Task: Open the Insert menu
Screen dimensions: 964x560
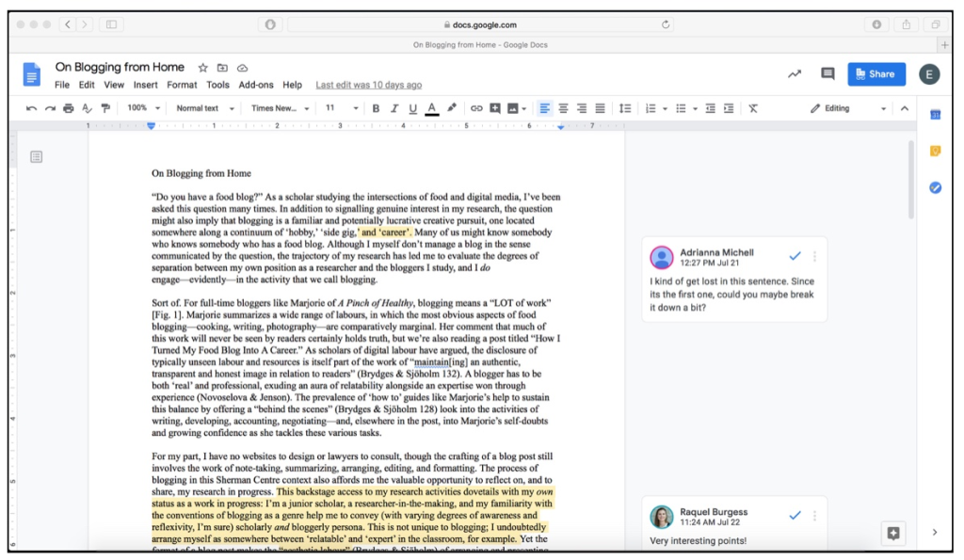Action: point(145,85)
